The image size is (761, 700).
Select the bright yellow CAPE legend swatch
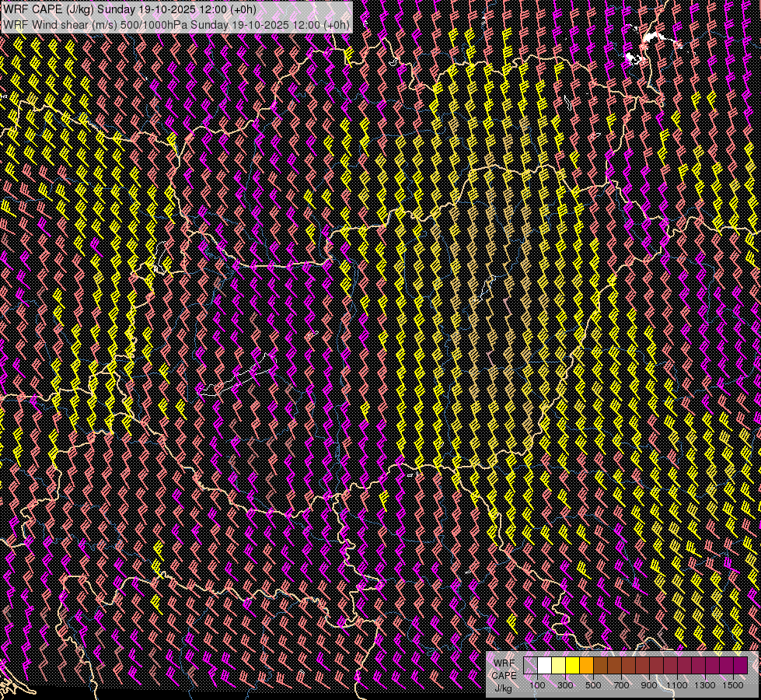(x=573, y=665)
